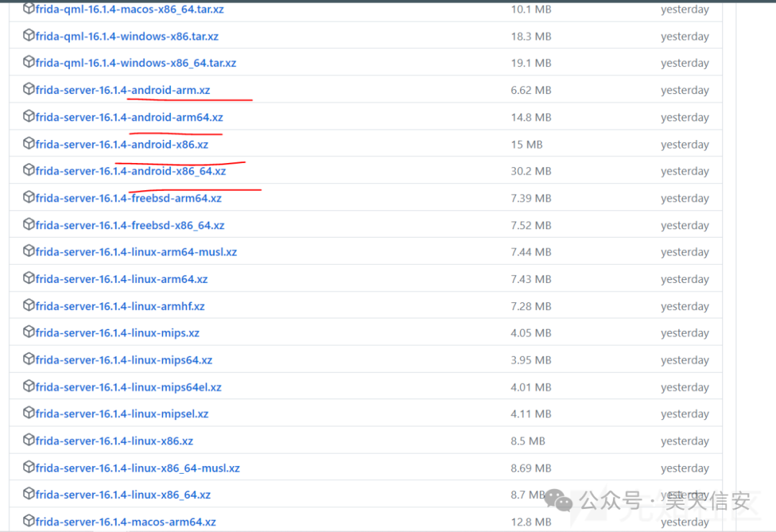This screenshot has width=776, height=532.
Task: Click package icon beside frida-server linux-arm64-musl.xz
Action: [29, 251]
